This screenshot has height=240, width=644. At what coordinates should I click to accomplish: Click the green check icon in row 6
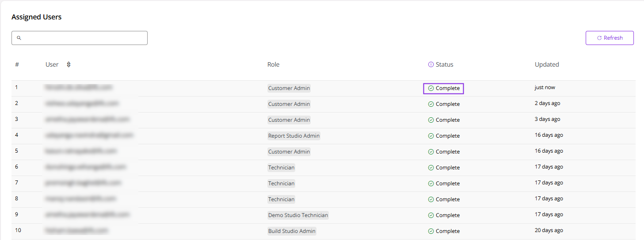[431, 168]
